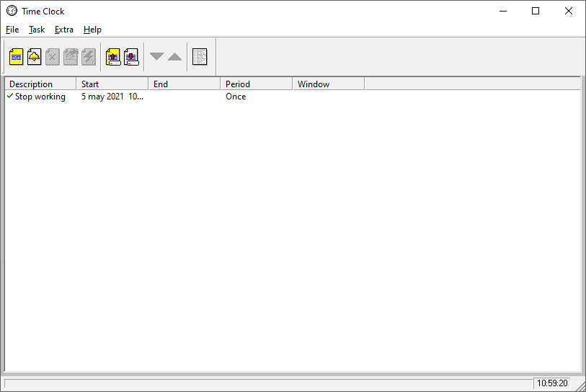Click the Period column header

click(257, 84)
